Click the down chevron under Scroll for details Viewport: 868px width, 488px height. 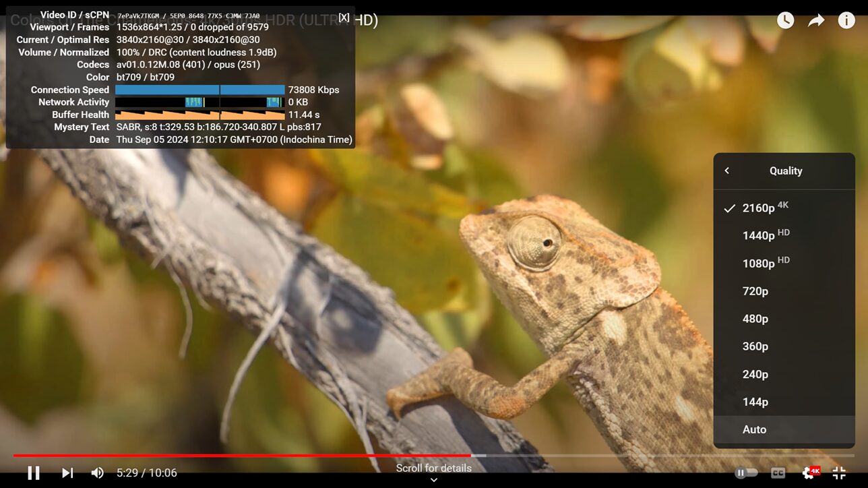(434, 480)
